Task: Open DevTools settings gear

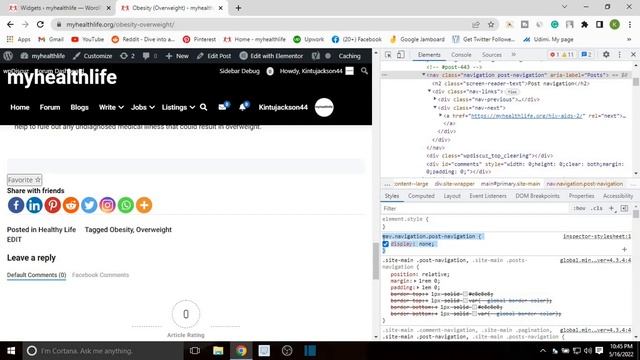Action: coord(606,54)
